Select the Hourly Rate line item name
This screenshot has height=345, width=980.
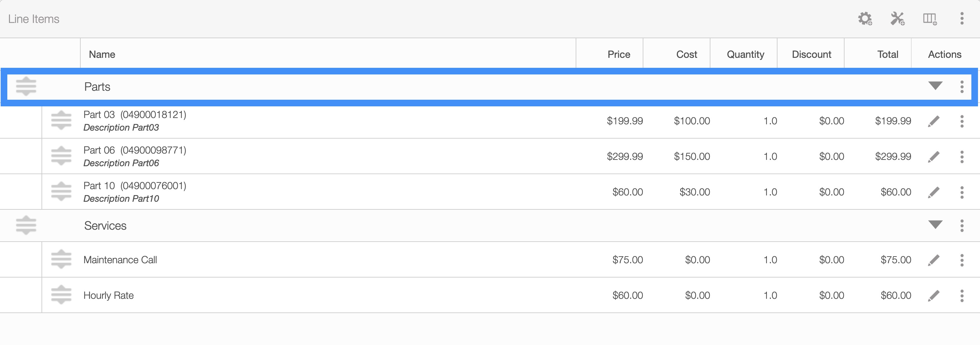point(109,295)
